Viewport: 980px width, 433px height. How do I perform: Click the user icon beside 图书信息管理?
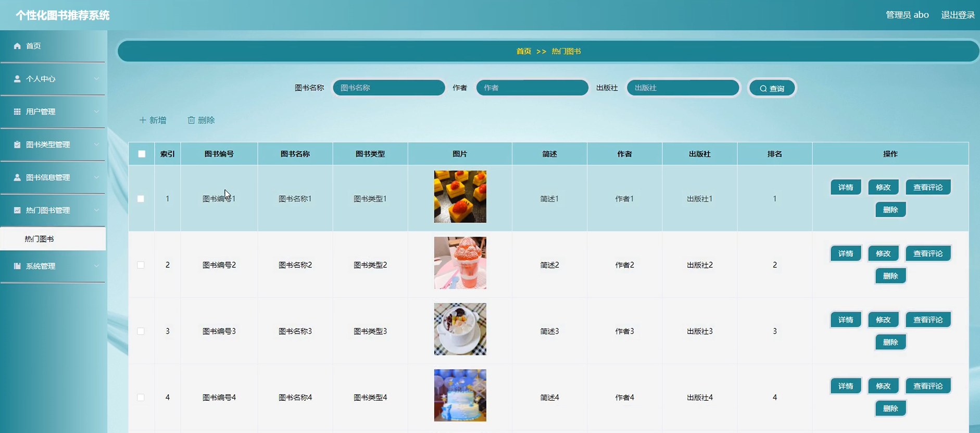(x=17, y=177)
